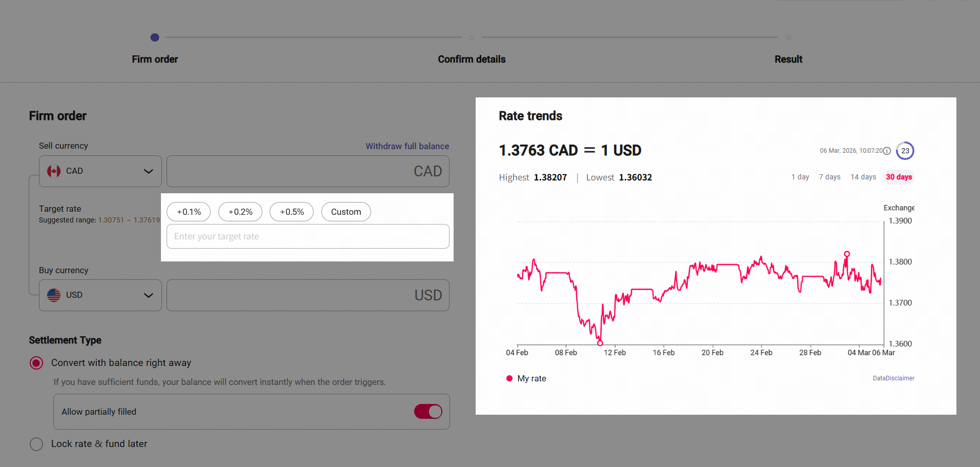This screenshot has height=467, width=980.
Task: Select Convert with balance right away
Action: [x=36, y=363]
